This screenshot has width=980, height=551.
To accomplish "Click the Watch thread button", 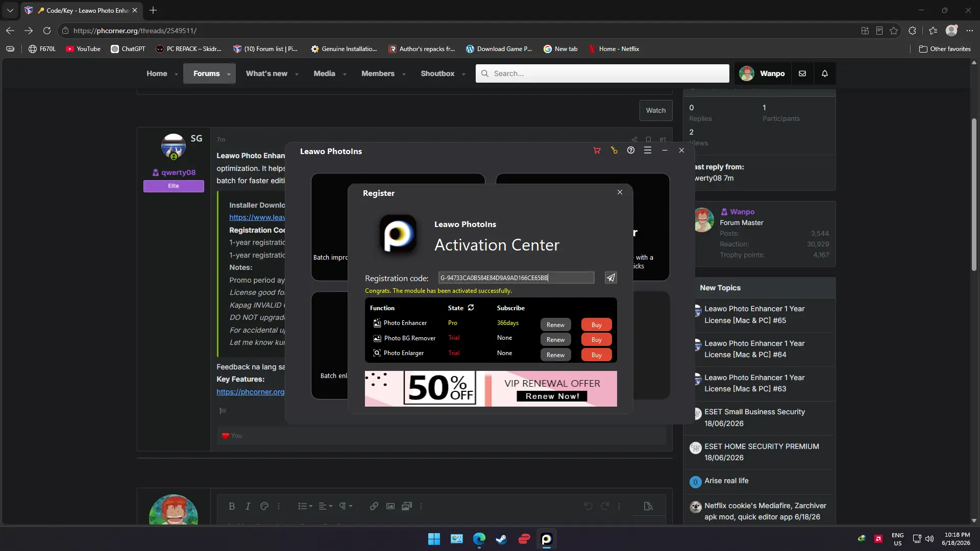I will point(656,110).
